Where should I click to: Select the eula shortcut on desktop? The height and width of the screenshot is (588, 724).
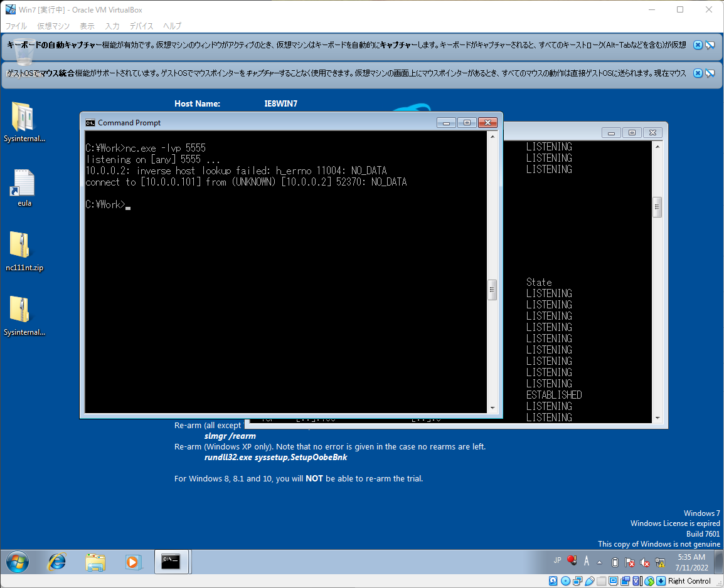pyautogui.click(x=24, y=187)
